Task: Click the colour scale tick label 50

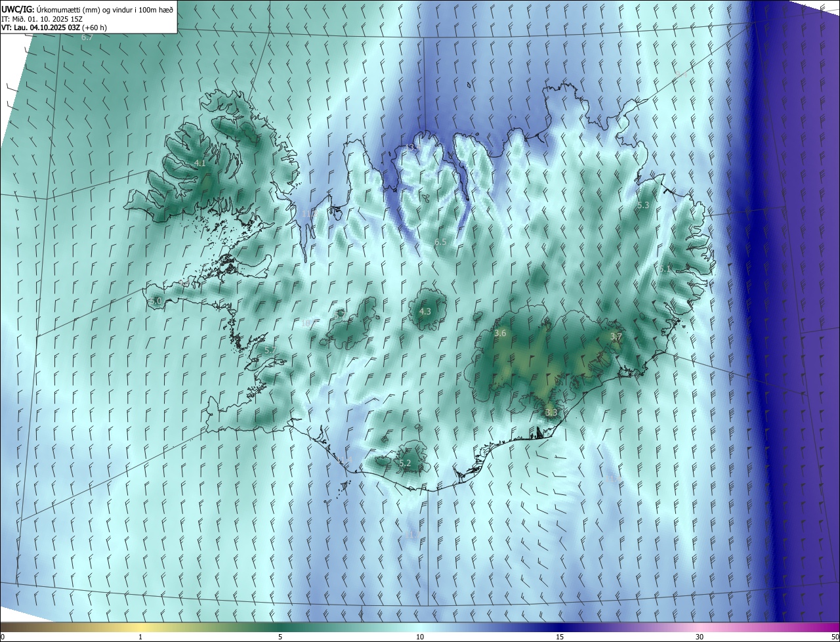Action: pos(835,637)
